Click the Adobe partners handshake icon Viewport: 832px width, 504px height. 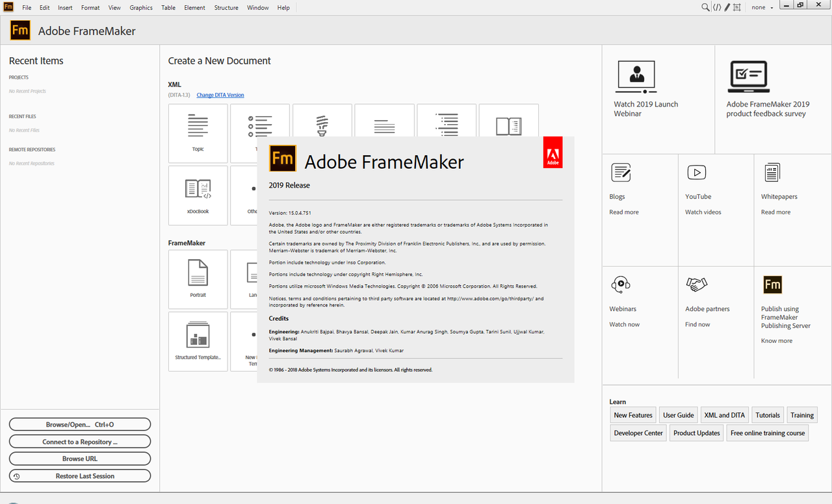(x=697, y=284)
